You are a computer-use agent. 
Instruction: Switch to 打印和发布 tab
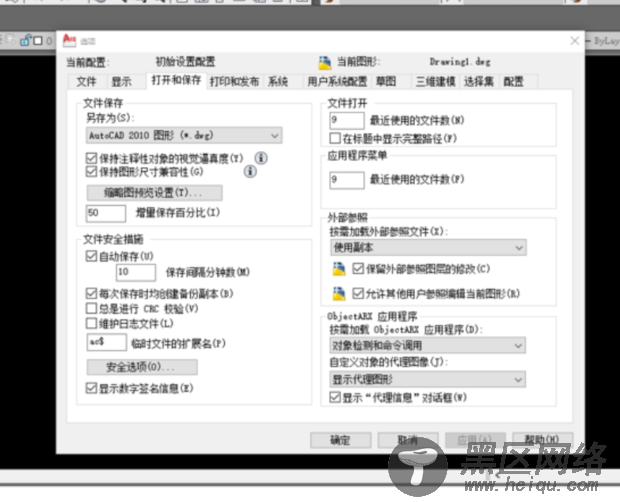[234, 81]
